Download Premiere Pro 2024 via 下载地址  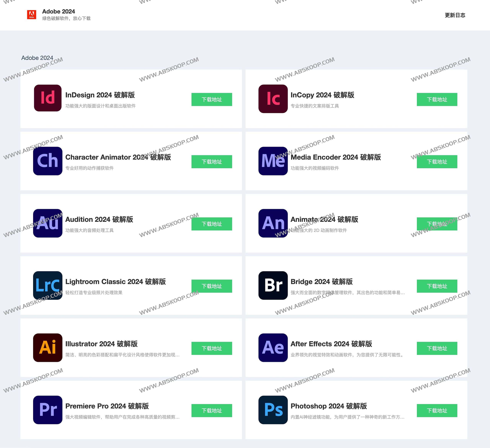pos(212,411)
